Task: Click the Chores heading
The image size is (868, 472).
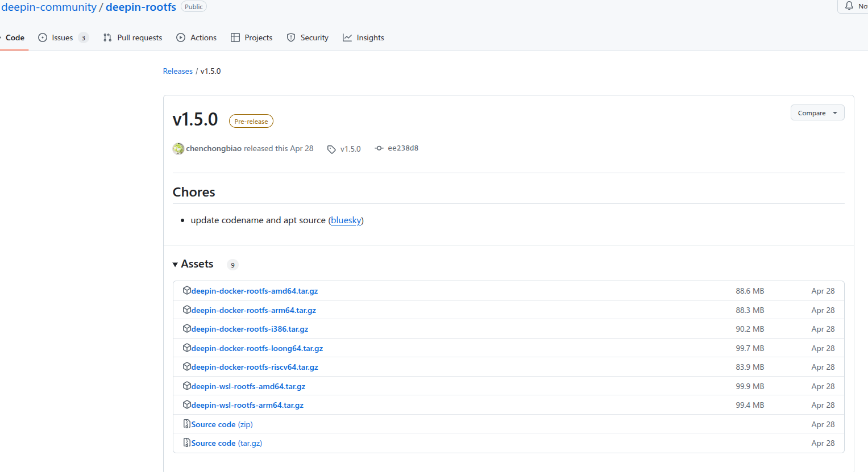Action: [194, 192]
